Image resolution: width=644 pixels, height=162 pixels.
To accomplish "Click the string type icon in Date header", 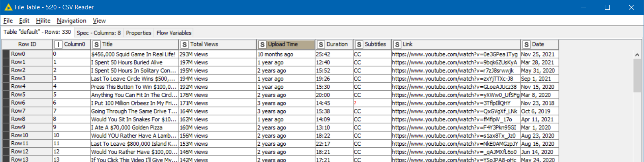I will [526, 45].
